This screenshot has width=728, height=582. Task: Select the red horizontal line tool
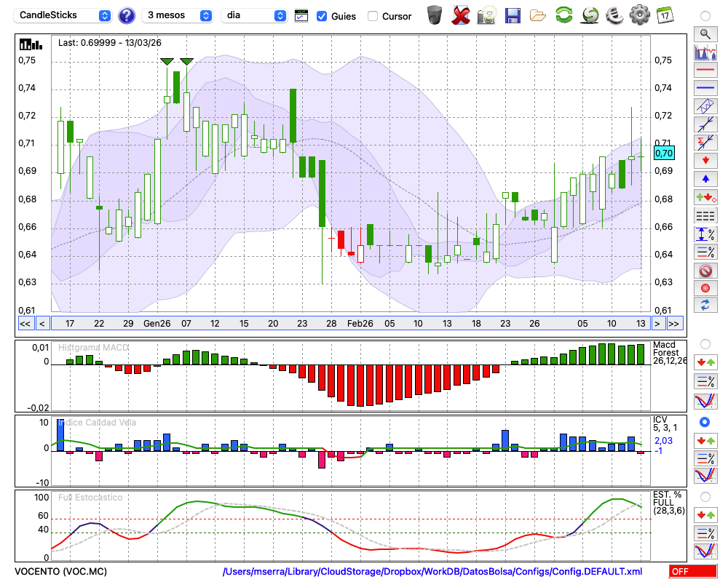click(705, 71)
